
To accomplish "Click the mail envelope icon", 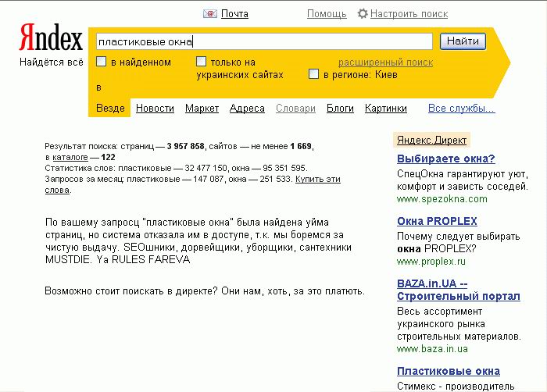I will click(209, 13).
